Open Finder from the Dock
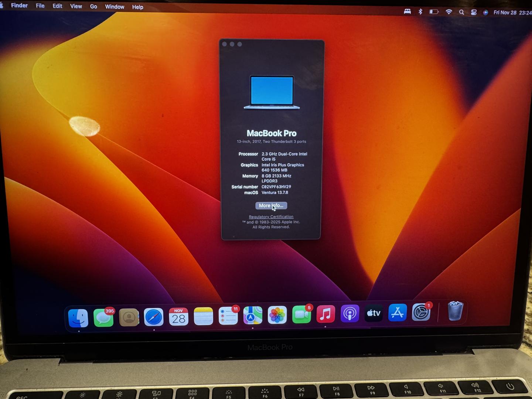Image resolution: width=532 pixels, height=399 pixels. pos(78,318)
